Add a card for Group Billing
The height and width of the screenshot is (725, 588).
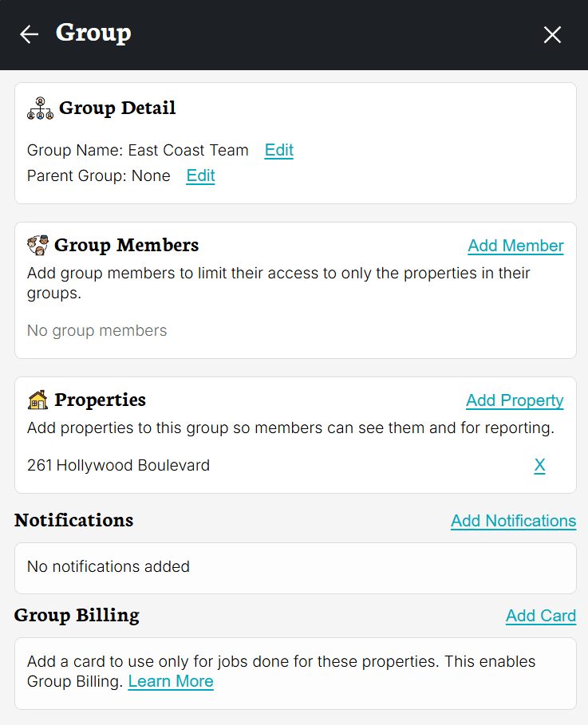point(540,616)
